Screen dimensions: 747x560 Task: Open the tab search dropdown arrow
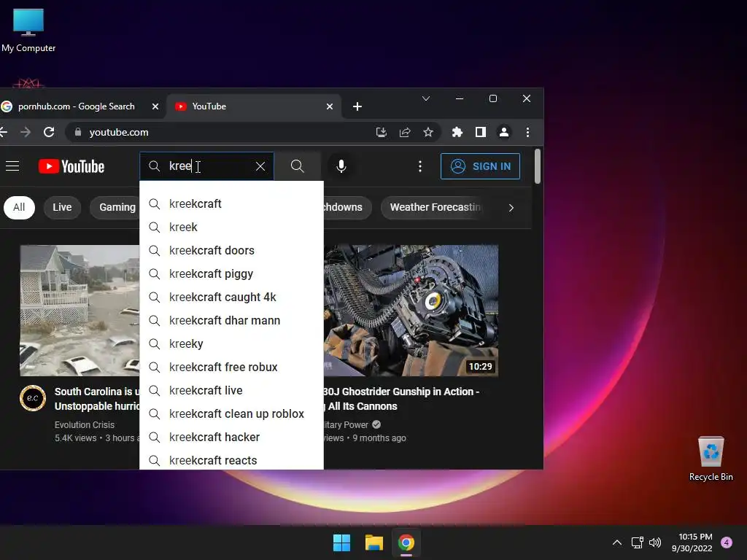(x=426, y=98)
